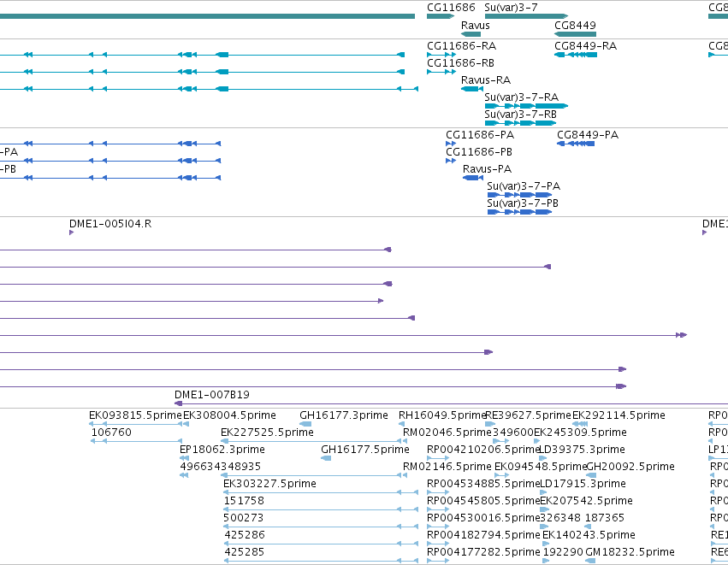
Task: Click the RP004534885.5prime label
Action: (483, 484)
